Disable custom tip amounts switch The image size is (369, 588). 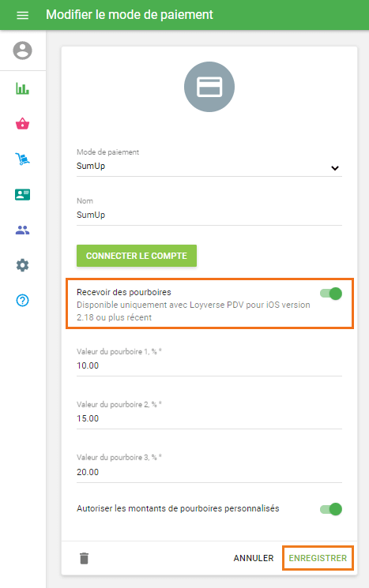(331, 509)
